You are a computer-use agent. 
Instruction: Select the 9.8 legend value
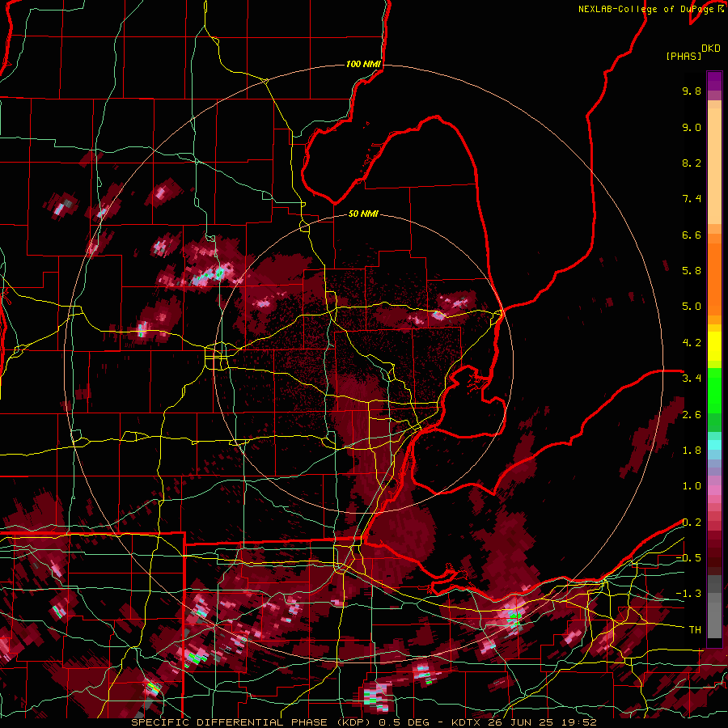(692, 91)
